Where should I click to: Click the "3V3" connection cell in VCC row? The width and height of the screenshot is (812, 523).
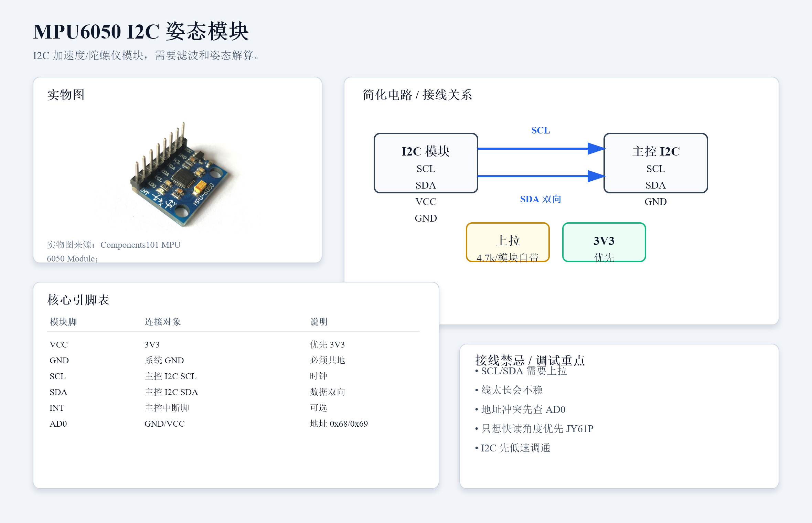[152, 344]
